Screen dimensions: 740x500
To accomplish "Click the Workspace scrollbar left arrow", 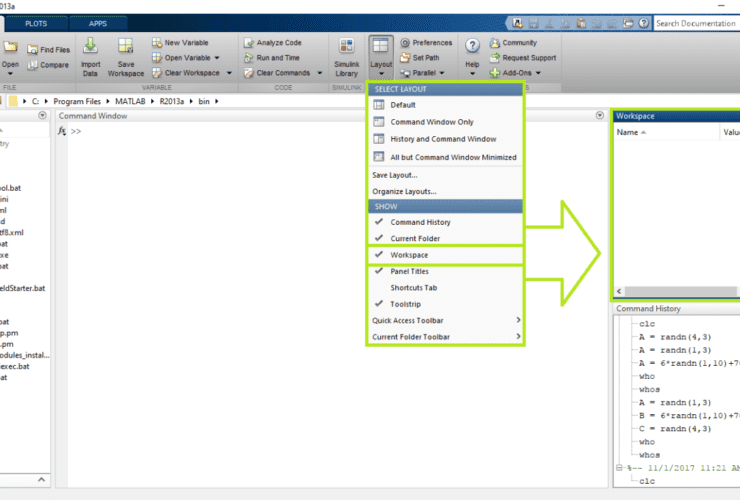I will tap(619, 291).
